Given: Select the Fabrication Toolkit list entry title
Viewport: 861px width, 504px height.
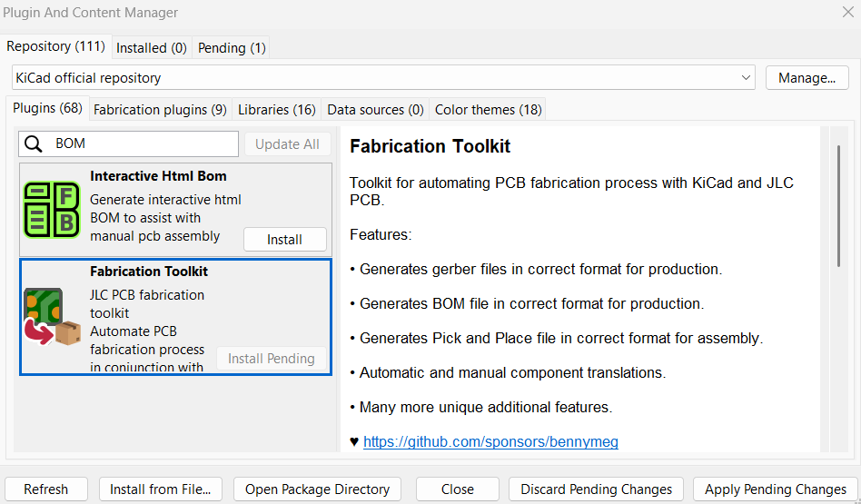Looking at the screenshot, I should [149, 272].
